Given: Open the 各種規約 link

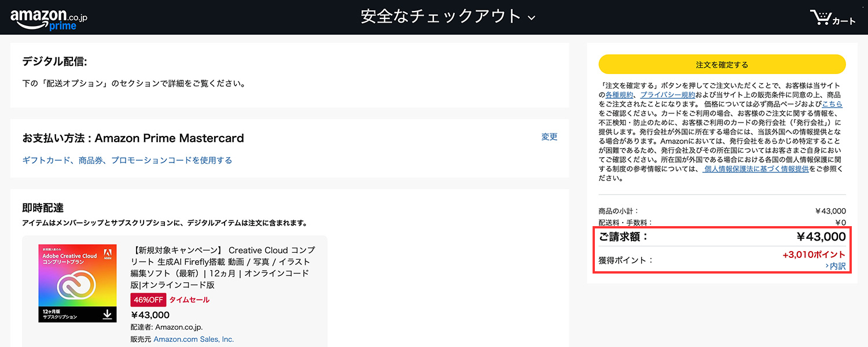Looking at the screenshot, I should (620, 95).
